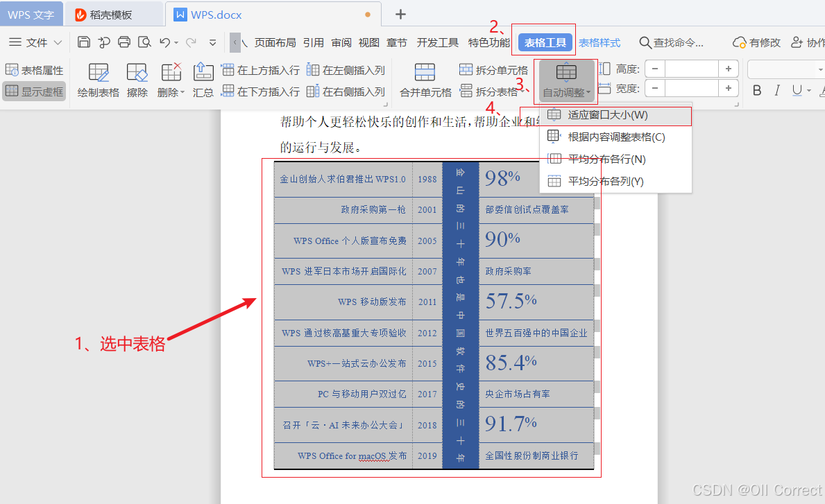The height and width of the screenshot is (504, 825).
Task: Toggle bold formatting B
Action: pyautogui.click(x=757, y=90)
